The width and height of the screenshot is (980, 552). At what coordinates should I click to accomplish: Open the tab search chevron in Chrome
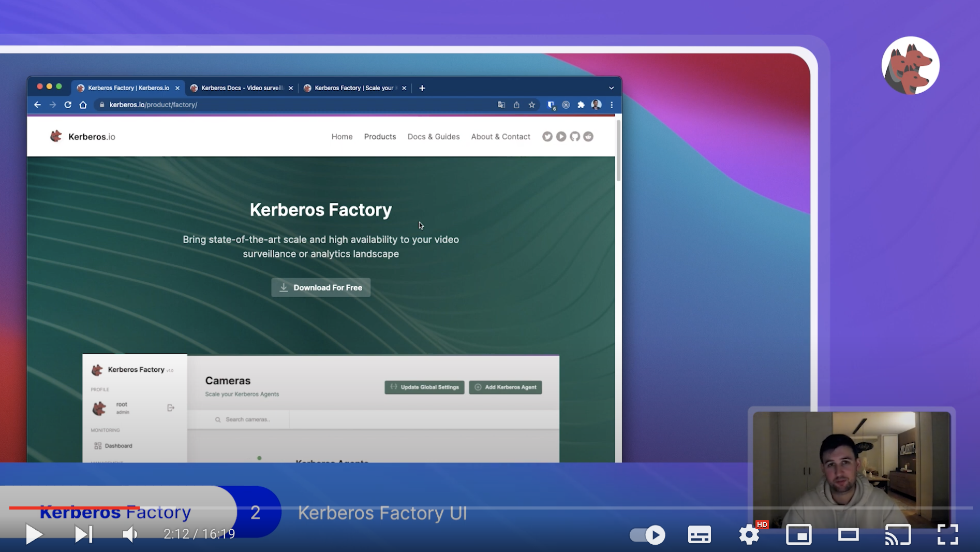[611, 88]
